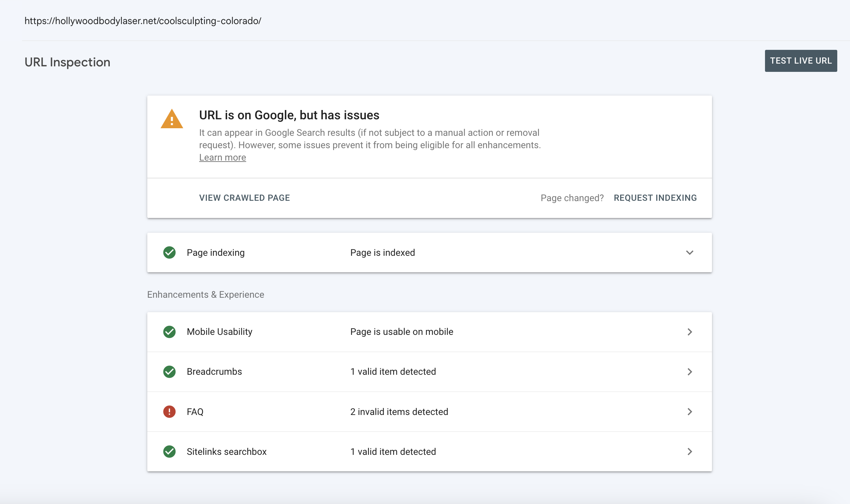Image resolution: width=850 pixels, height=504 pixels.
Task: Expand the Page indexing chevron
Action: 690,253
